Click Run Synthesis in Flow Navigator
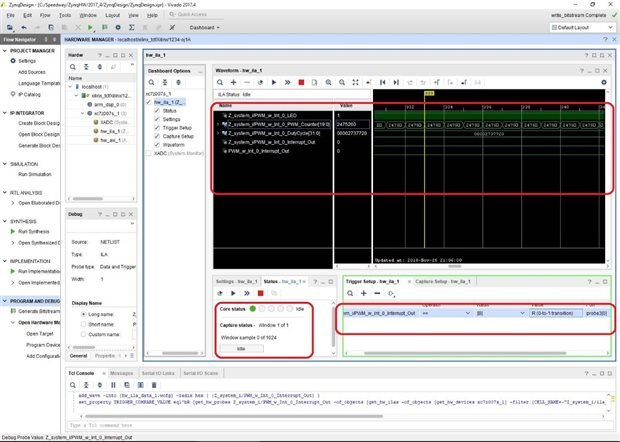The height and width of the screenshot is (442, 620). [x=34, y=231]
